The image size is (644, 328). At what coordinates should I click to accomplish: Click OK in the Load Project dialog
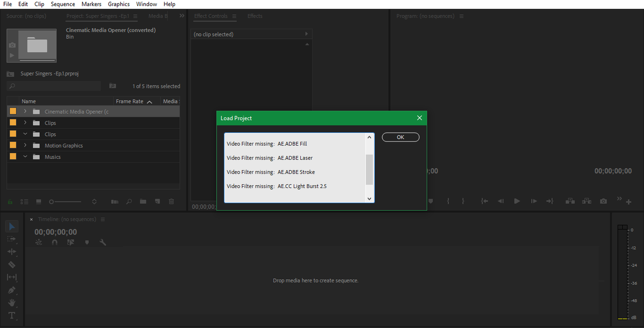(x=400, y=137)
